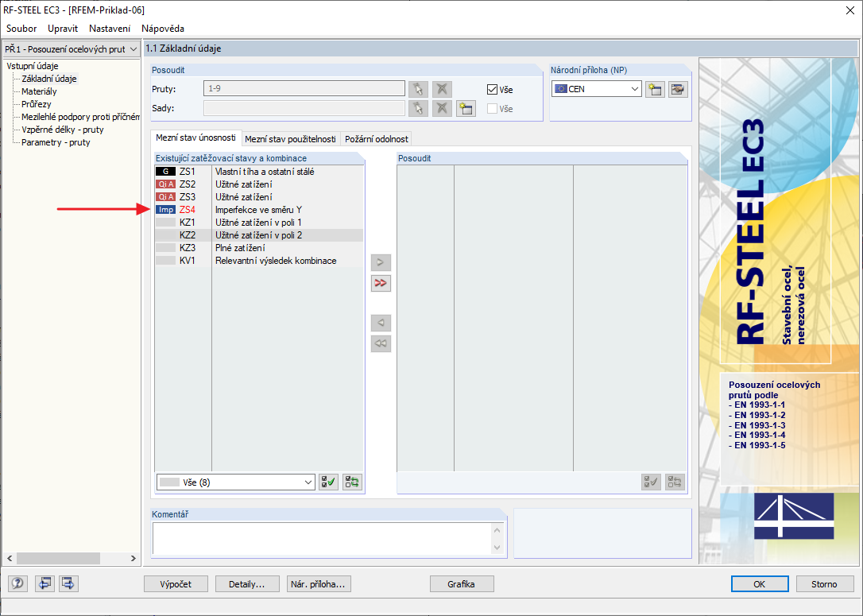Pick members graphically for Pruty field
The height and width of the screenshot is (616, 863).
point(418,89)
